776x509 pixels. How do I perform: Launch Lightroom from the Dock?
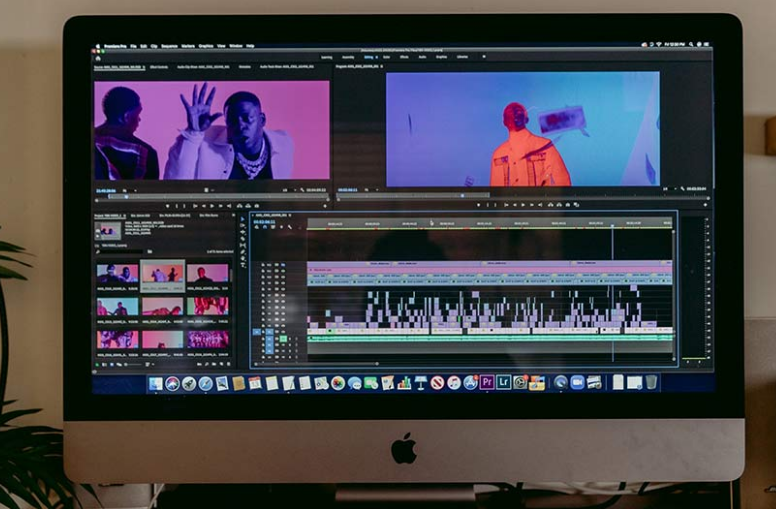click(503, 382)
